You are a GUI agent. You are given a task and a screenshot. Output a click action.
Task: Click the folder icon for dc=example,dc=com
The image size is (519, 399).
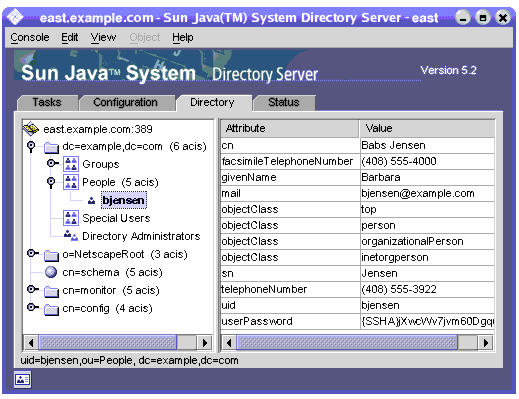tap(51, 147)
